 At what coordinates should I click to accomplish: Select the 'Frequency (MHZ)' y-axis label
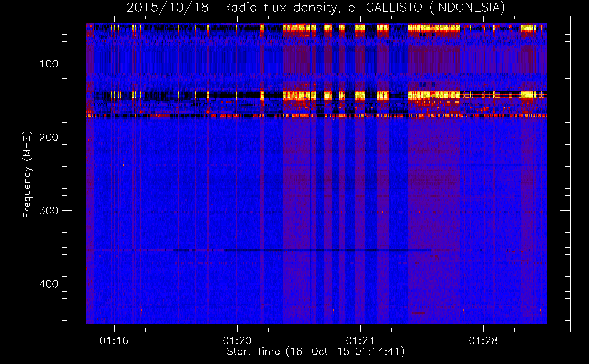click(x=27, y=175)
